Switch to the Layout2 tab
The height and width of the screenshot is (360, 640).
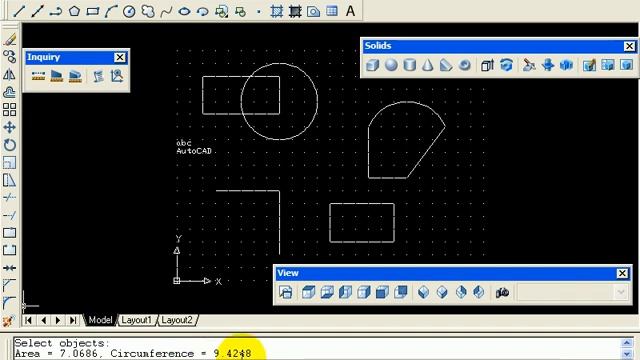click(x=177, y=320)
